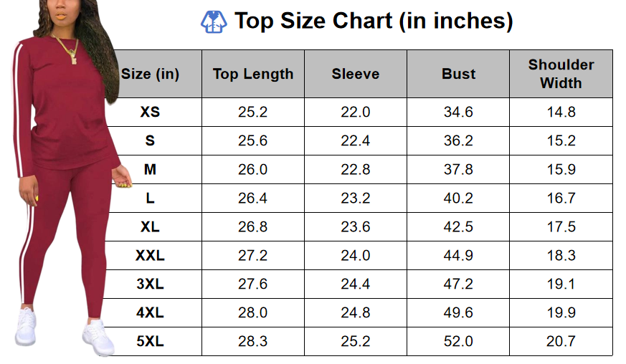
Task: Select the 22.4 sleeve value for size S
Action: point(356,140)
